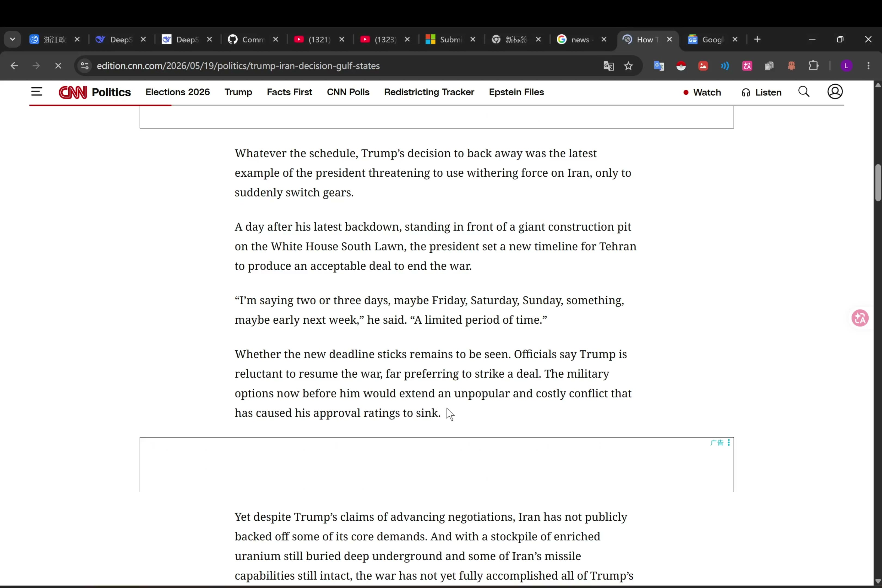The image size is (882, 588).
Task: View site information icon beside URL
Action: point(84,66)
